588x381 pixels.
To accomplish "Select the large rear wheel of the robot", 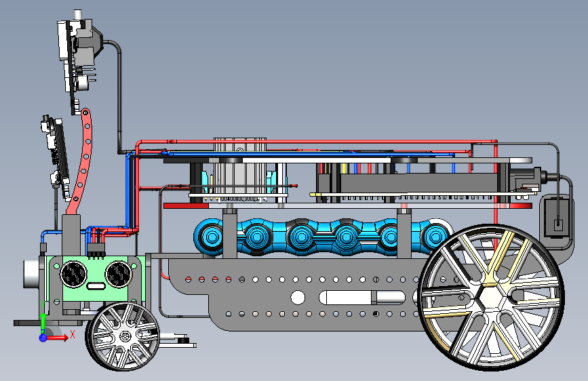I will 491,297.
